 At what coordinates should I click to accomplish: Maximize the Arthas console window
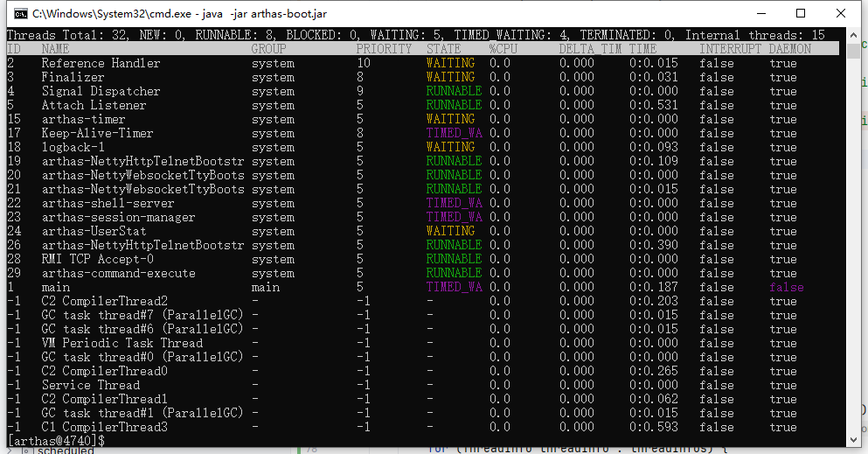coord(800,13)
